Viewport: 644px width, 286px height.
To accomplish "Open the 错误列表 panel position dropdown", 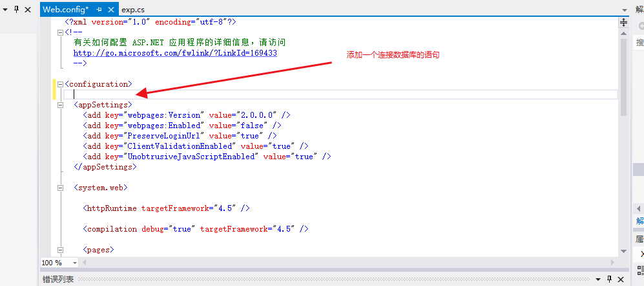I will 598,280.
